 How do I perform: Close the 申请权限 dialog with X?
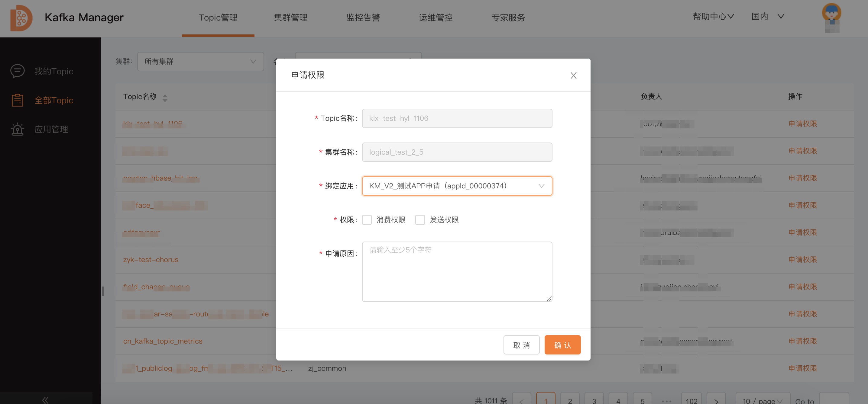tap(573, 75)
